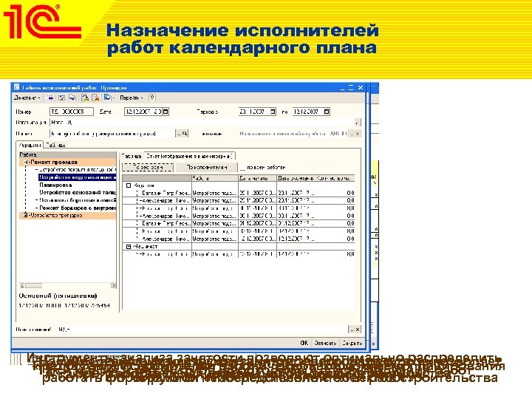The width and height of the screenshot is (532, 399).
Task: Click the Ответственный field at the bottom
Action: tap(203, 329)
